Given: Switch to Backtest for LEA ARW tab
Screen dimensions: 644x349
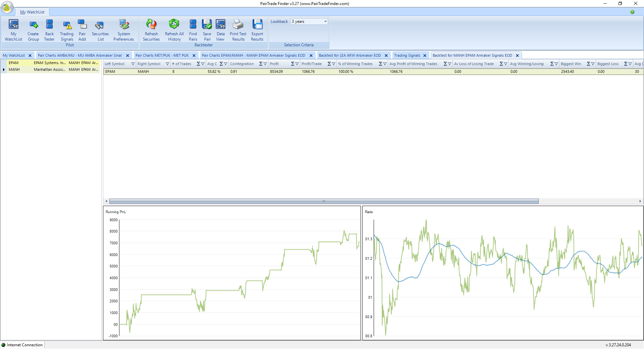Looking at the screenshot, I should [350, 55].
